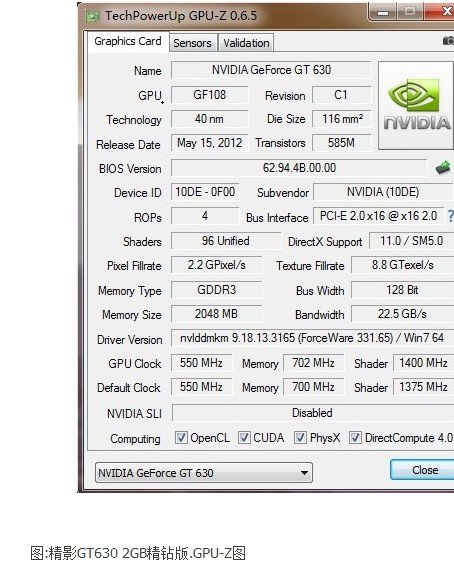454x575 pixels.
Task: Select the Driver Version nvlddmkm field
Action: (x=312, y=338)
